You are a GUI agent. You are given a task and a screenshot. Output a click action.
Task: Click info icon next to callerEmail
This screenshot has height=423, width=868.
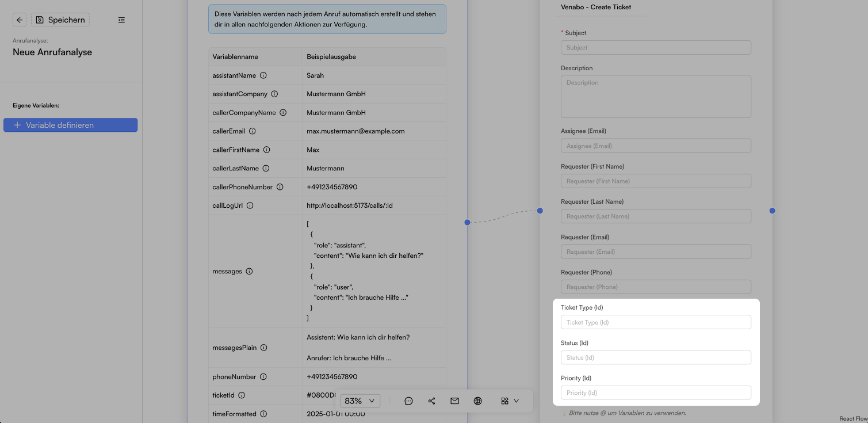(252, 131)
